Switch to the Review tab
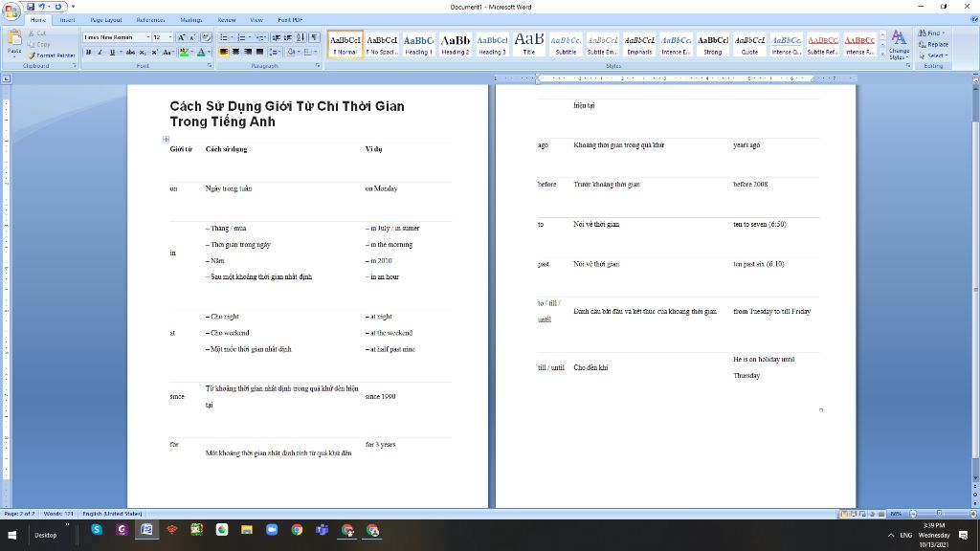The image size is (980, 551). tap(227, 20)
